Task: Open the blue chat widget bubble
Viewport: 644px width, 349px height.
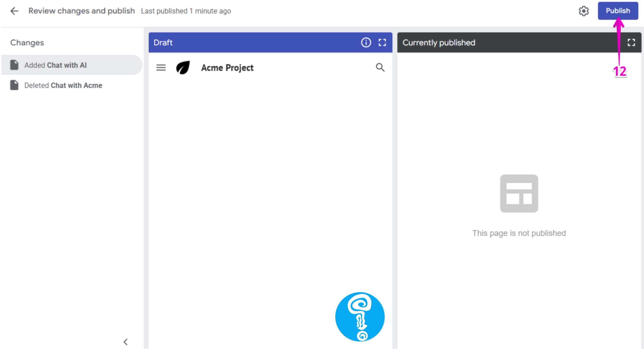Action: click(360, 316)
